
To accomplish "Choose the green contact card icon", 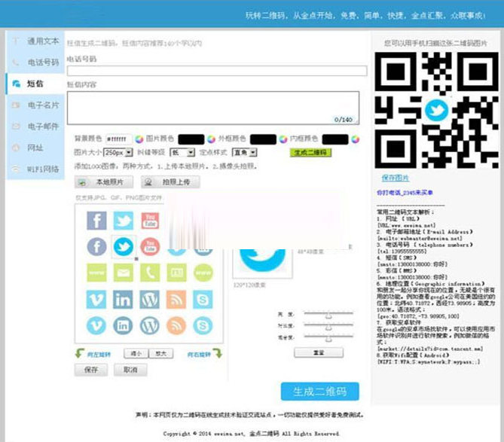I will click(177, 273).
